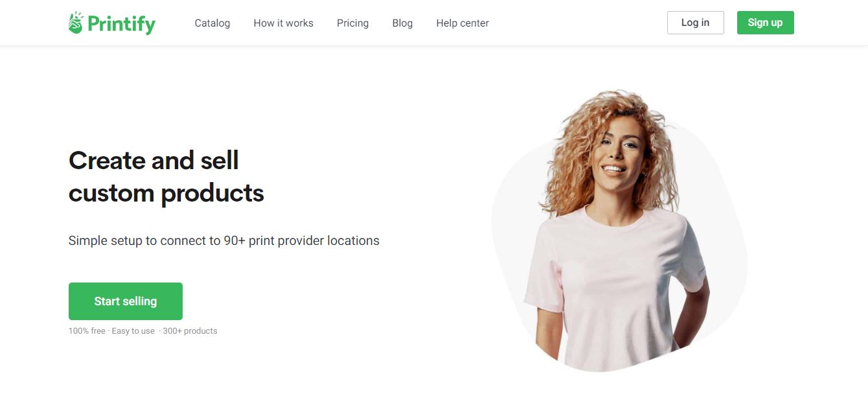Click the "300+ products" text
The height and width of the screenshot is (394, 868).
(190, 331)
